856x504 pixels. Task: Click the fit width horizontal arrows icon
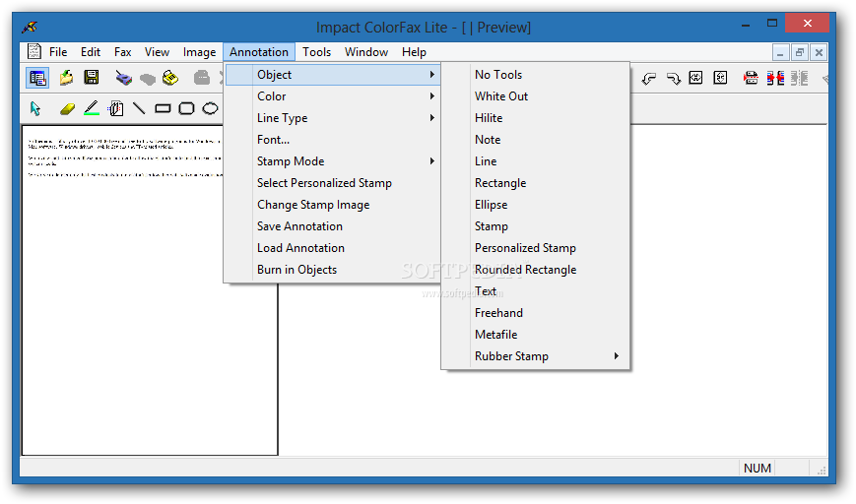tap(696, 78)
